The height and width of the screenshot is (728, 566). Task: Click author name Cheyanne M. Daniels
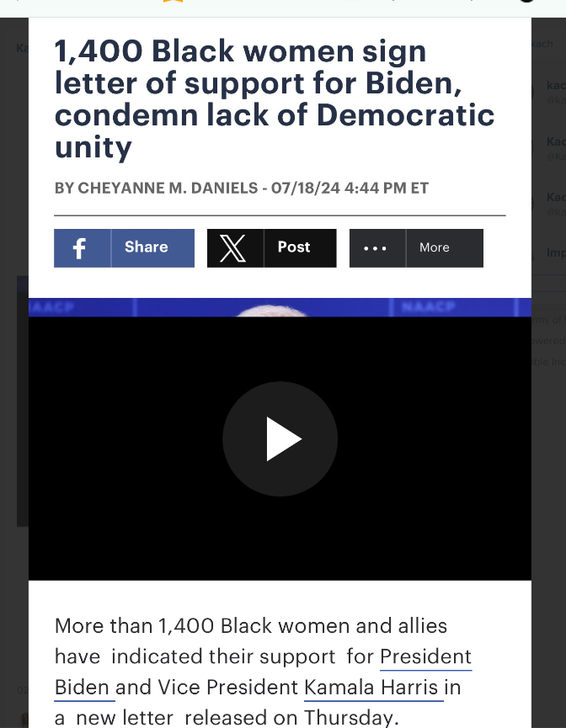click(168, 188)
